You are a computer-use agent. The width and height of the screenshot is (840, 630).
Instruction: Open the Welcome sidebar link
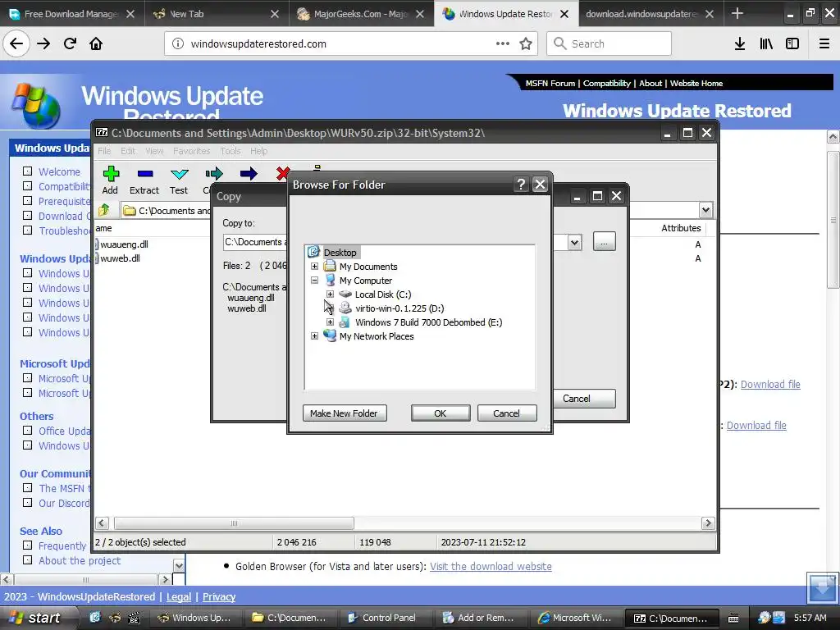[x=59, y=171]
